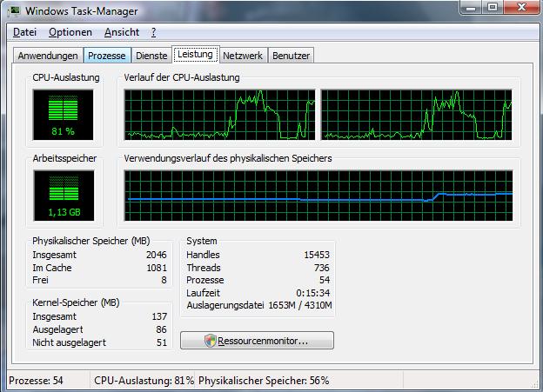The width and height of the screenshot is (543, 392).
Task: Open the Optionen menu
Action: click(x=70, y=32)
